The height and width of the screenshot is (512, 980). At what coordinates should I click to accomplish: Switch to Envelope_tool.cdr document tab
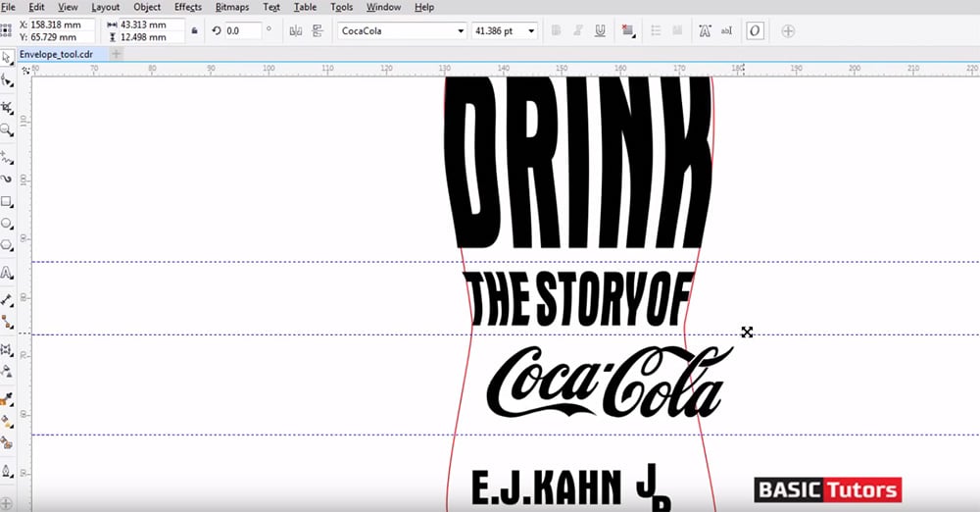pyautogui.click(x=56, y=55)
